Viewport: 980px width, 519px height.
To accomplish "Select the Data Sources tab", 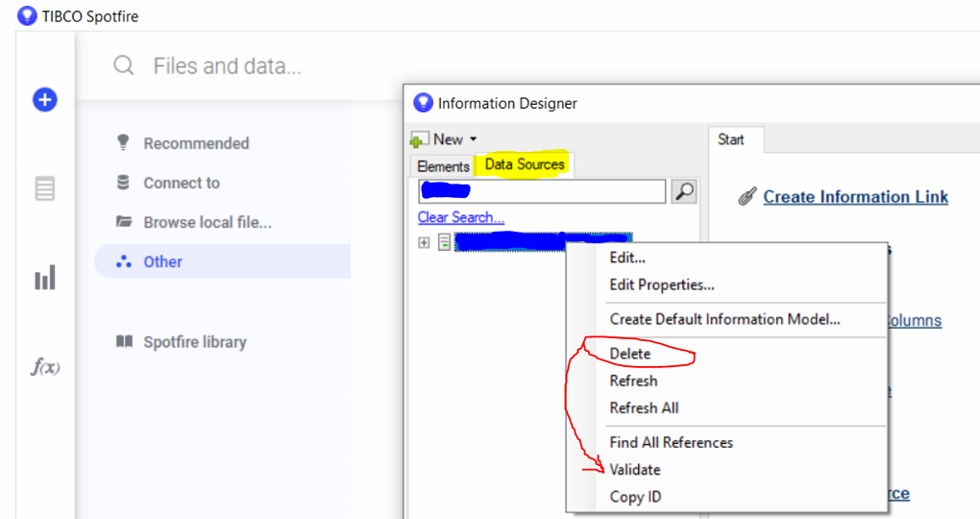I will (525, 164).
